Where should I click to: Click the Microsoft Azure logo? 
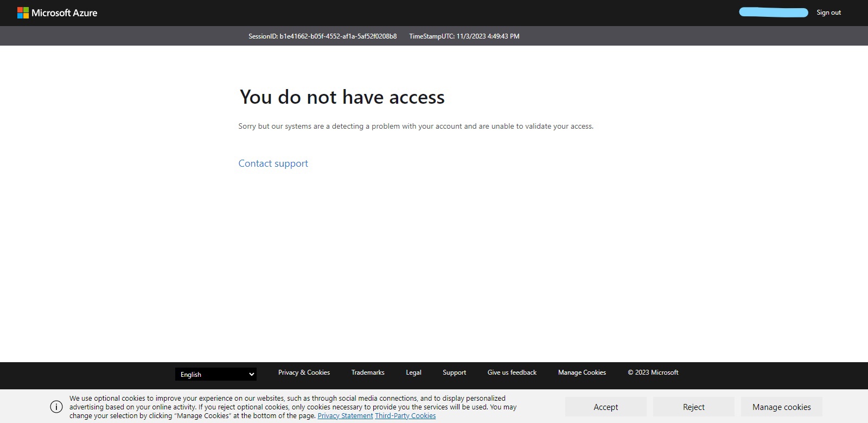pos(57,12)
